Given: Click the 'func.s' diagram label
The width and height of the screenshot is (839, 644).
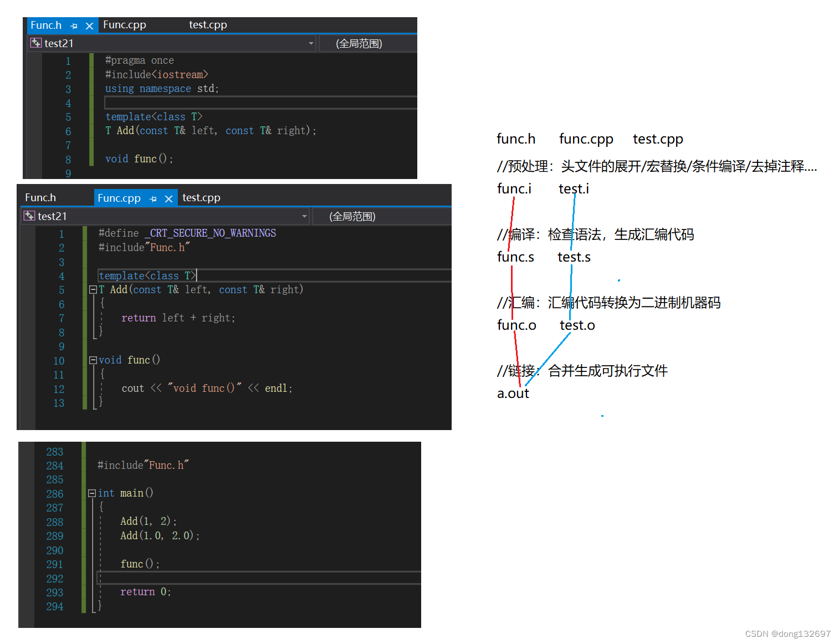Looking at the screenshot, I should pyautogui.click(x=515, y=257).
